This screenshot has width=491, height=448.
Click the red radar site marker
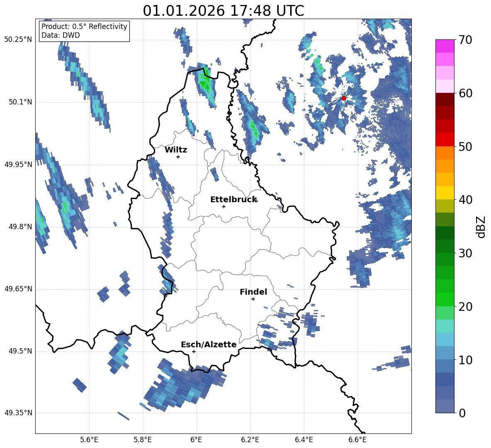pos(343,98)
